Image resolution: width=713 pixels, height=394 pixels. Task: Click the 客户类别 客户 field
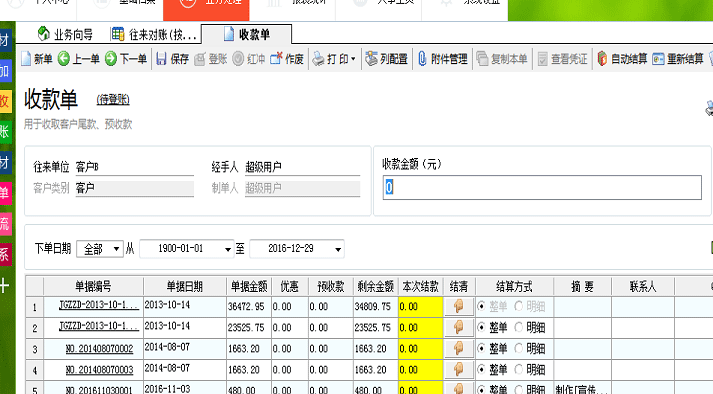135,188
